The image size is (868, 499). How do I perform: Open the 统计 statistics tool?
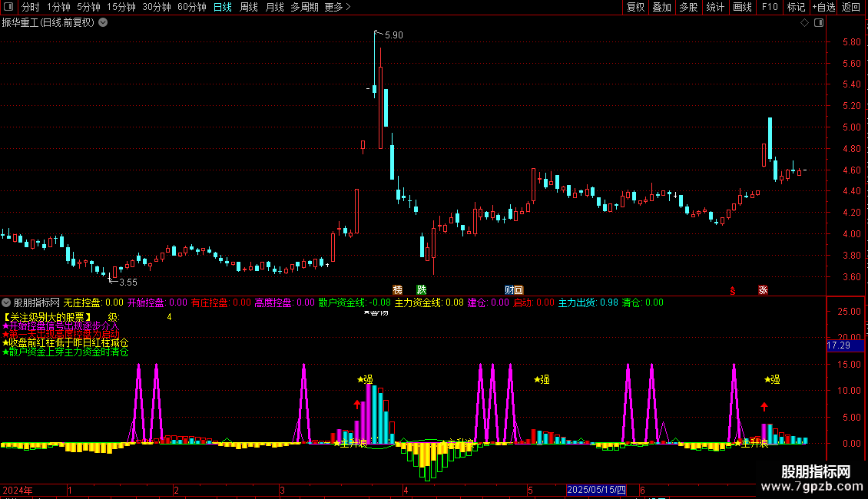point(715,7)
